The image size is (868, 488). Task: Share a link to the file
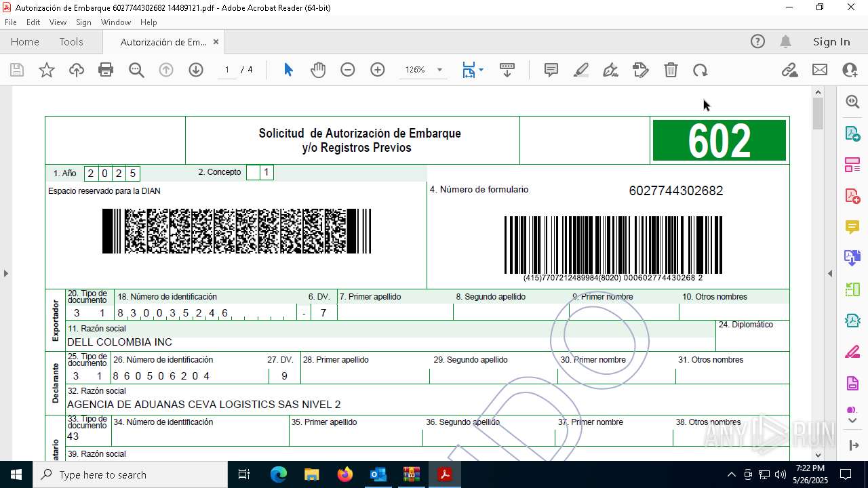(789, 70)
